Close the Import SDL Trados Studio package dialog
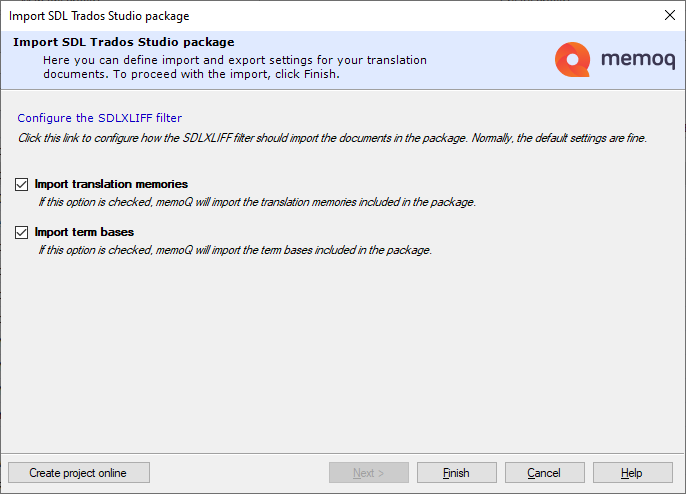The image size is (686, 494). (669, 15)
